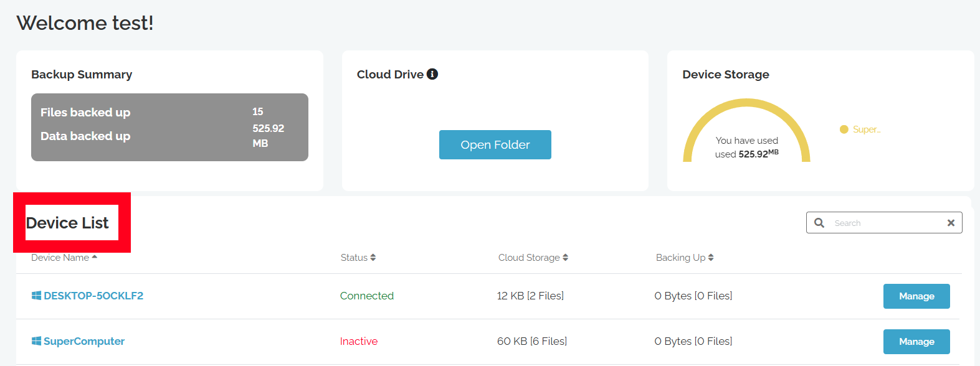Click the 'You have used' gauge text
Viewport: 980px width, 366px height.
click(747, 141)
